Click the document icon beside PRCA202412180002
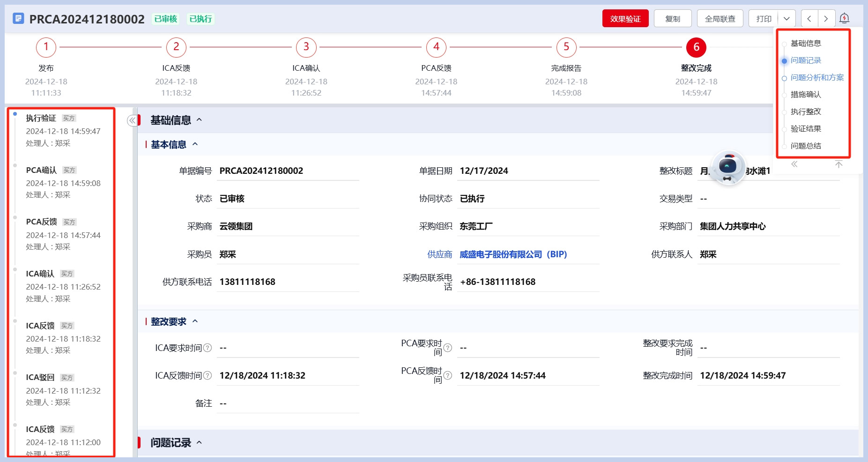The image size is (868, 462). [x=18, y=19]
